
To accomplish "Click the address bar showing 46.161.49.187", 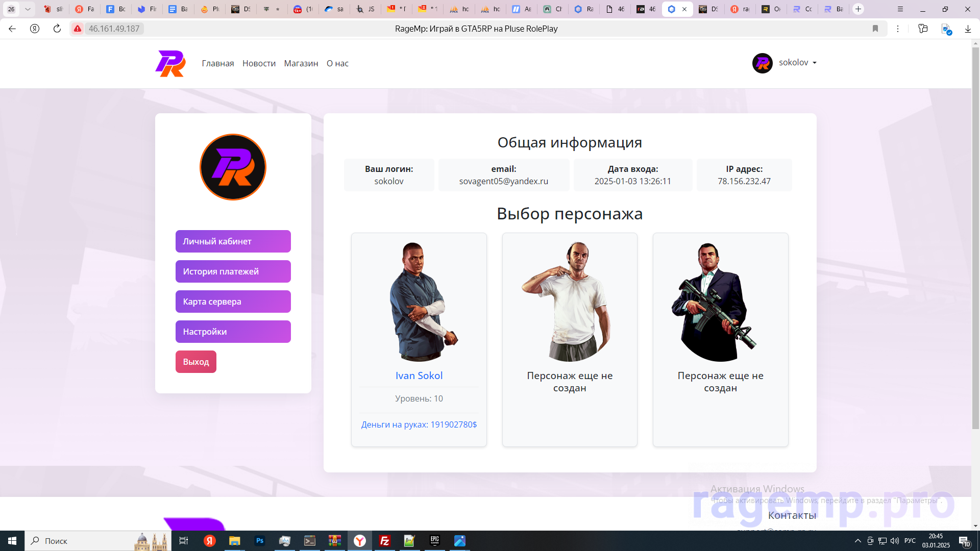I will [x=114, y=29].
